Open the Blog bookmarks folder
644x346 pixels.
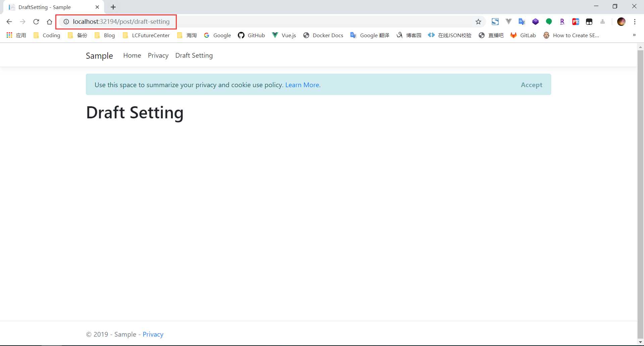pyautogui.click(x=104, y=35)
